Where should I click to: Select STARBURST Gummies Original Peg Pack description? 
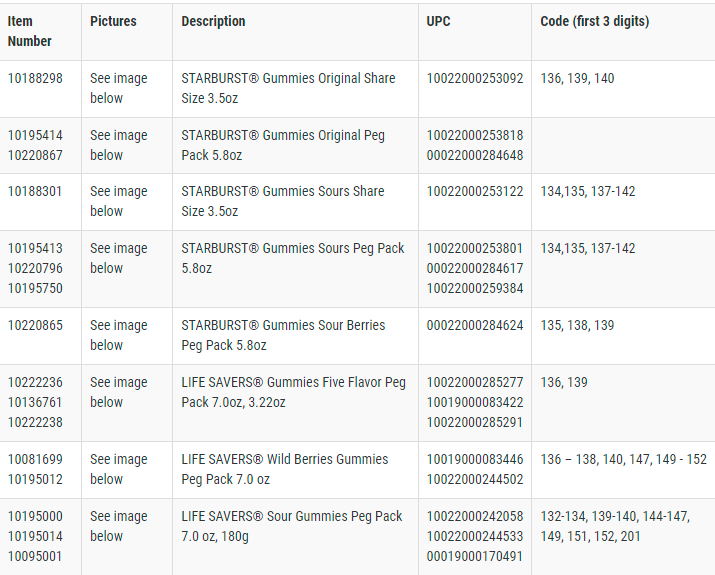tap(283, 145)
